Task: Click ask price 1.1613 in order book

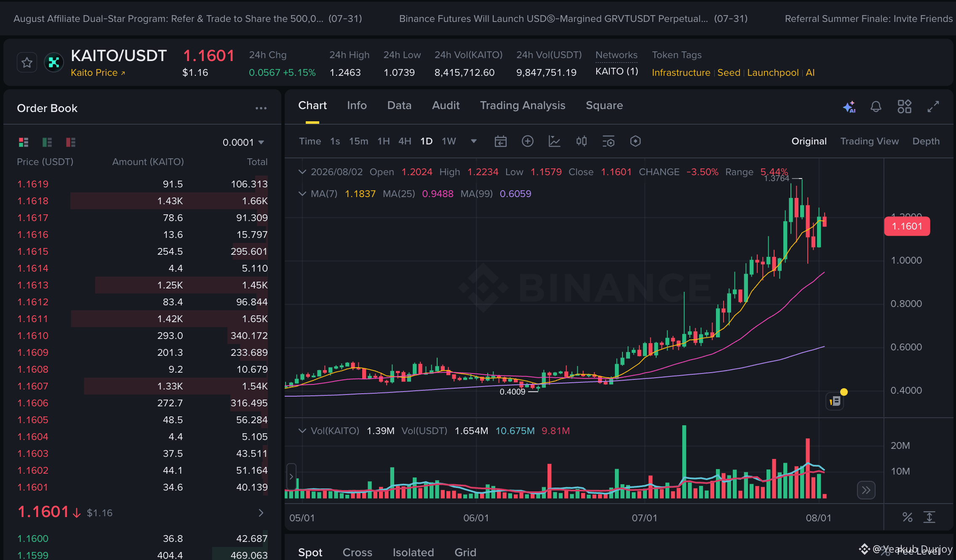Action: tap(33, 285)
